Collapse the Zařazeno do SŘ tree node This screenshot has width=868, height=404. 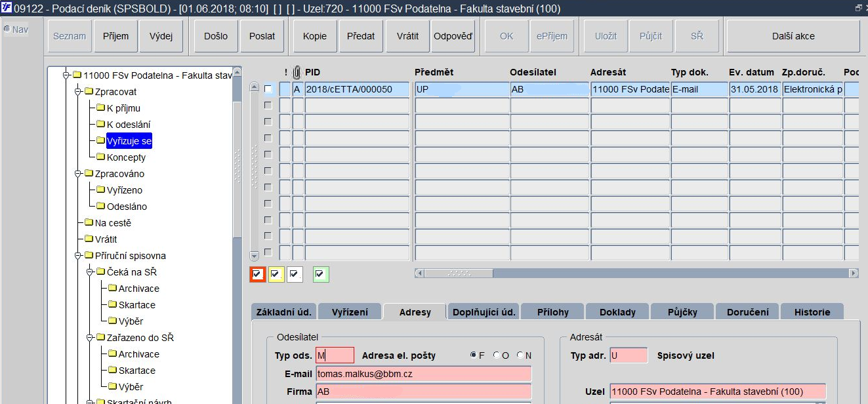click(89, 337)
